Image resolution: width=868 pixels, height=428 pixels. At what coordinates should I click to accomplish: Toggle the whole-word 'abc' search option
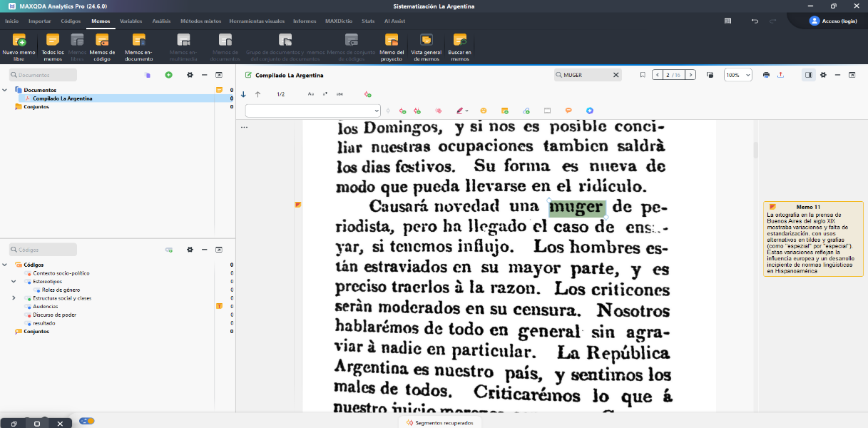point(339,94)
